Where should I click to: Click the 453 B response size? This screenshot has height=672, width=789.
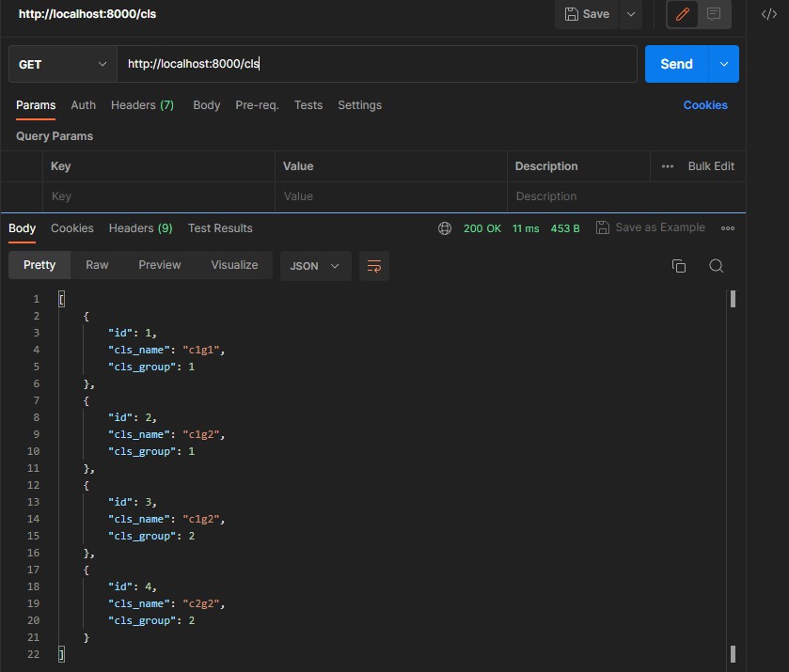tap(564, 228)
